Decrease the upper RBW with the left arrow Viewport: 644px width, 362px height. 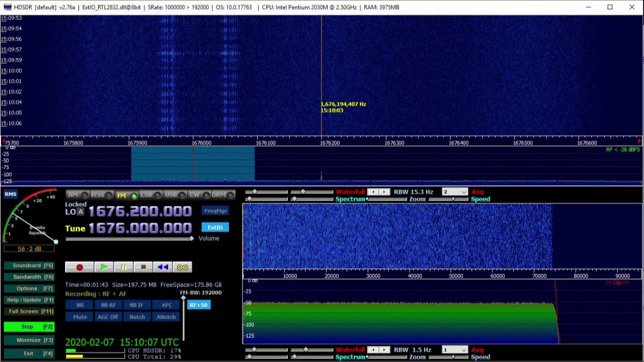pos(373,192)
